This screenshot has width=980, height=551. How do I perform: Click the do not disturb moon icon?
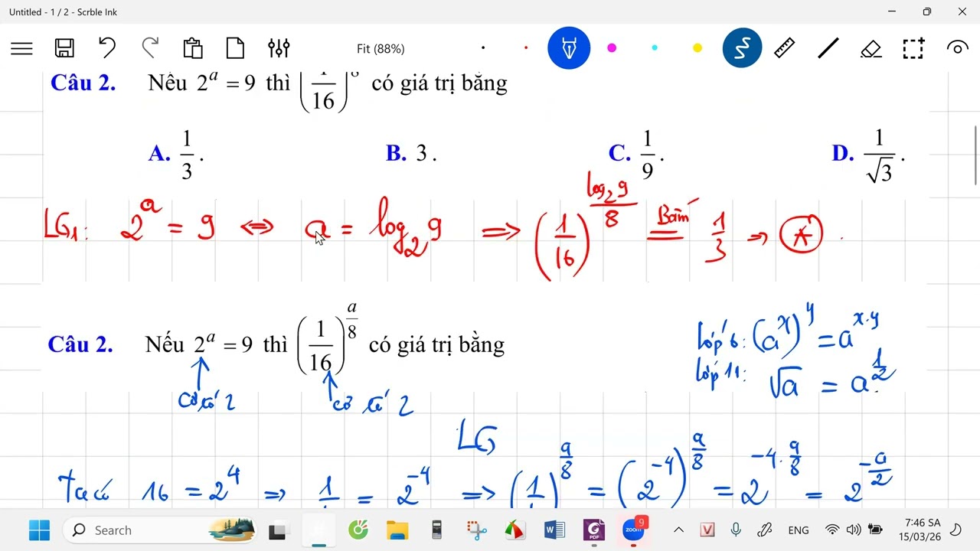pos(955,530)
